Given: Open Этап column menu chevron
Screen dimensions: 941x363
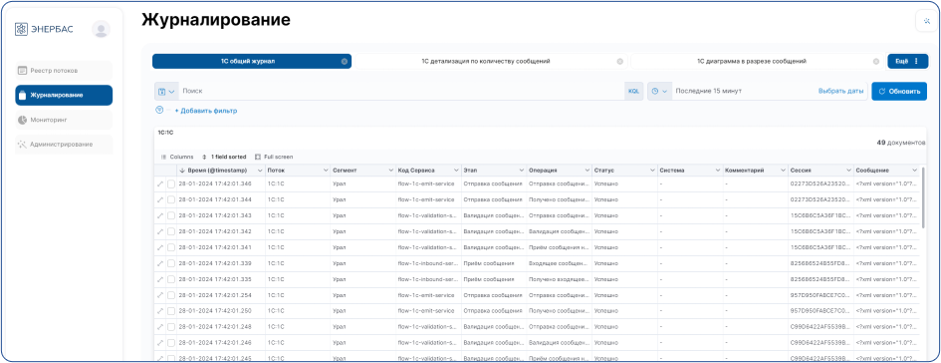Looking at the screenshot, I should coord(522,170).
